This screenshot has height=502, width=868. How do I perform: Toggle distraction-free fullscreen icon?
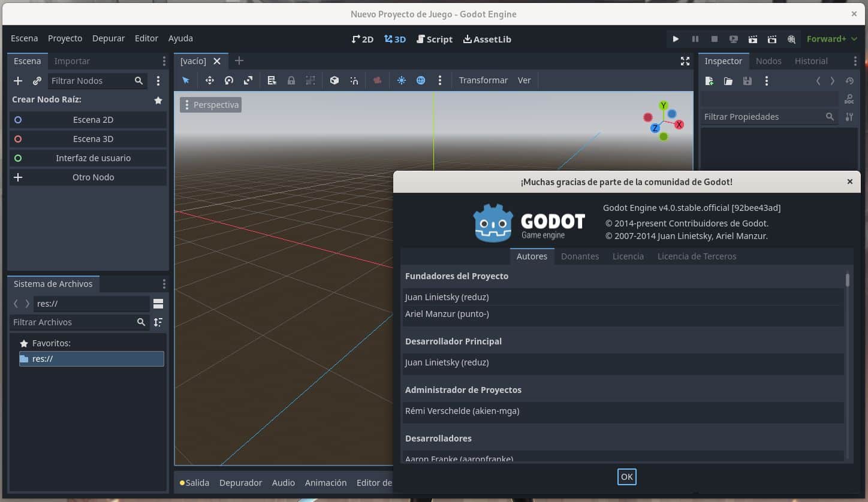(x=685, y=61)
